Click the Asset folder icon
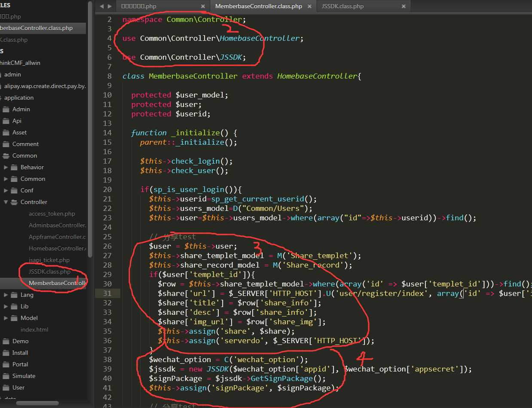The height and width of the screenshot is (408, 532). pos(6,133)
